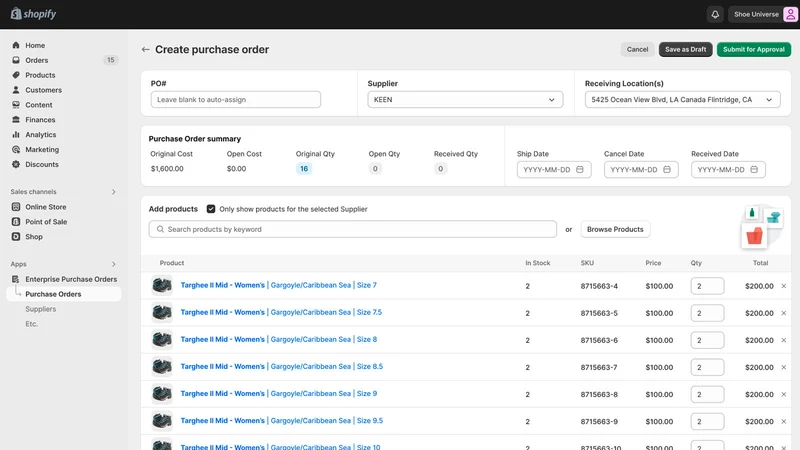Click the magnifier icon in product search
The width and height of the screenshot is (800, 450).
click(160, 229)
